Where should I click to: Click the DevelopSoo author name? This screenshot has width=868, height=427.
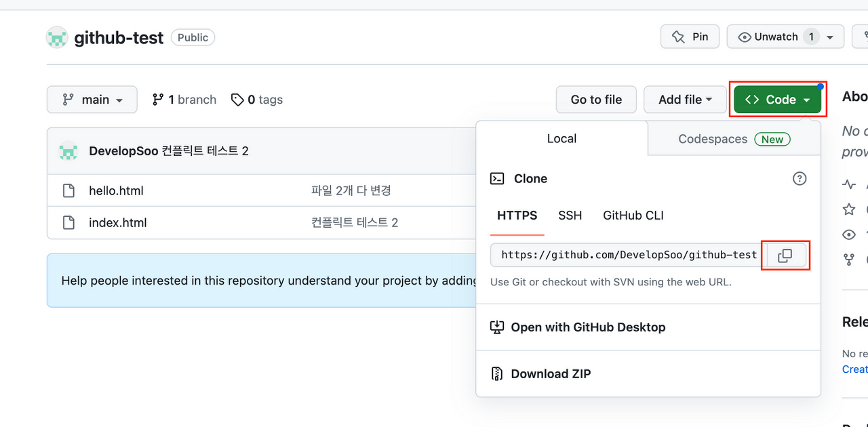click(x=123, y=150)
